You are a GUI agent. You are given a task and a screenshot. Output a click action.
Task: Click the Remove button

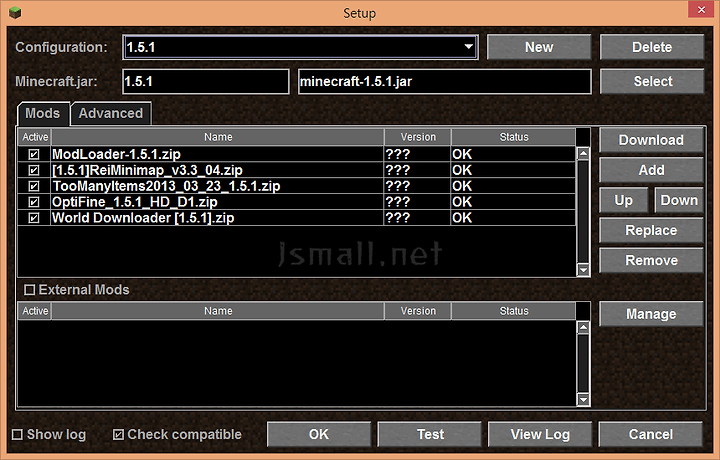[651, 260]
